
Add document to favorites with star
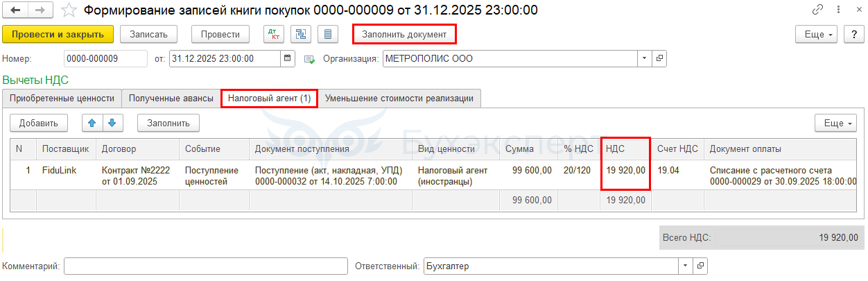tap(69, 10)
